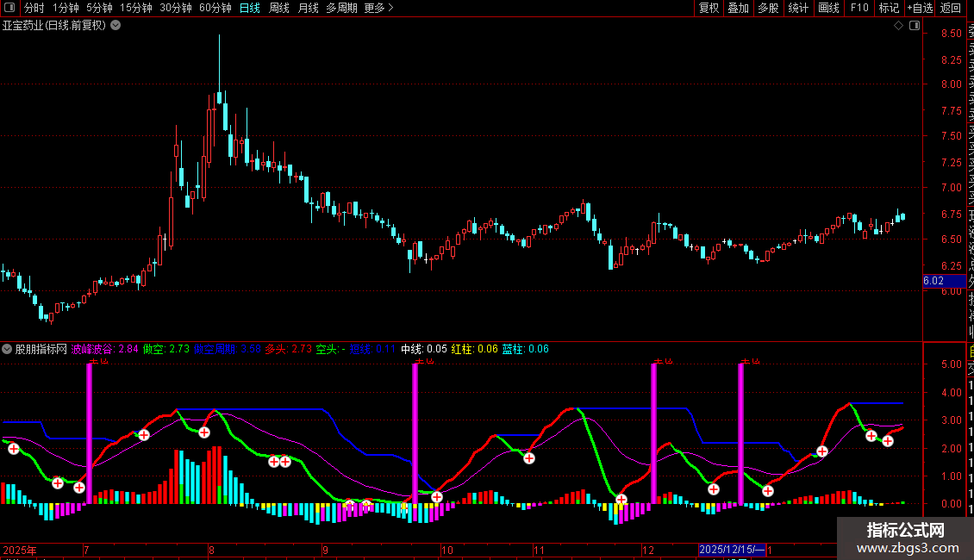The image size is (974, 560).
Task: Add stock via +自选 button
Action: [919, 8]
